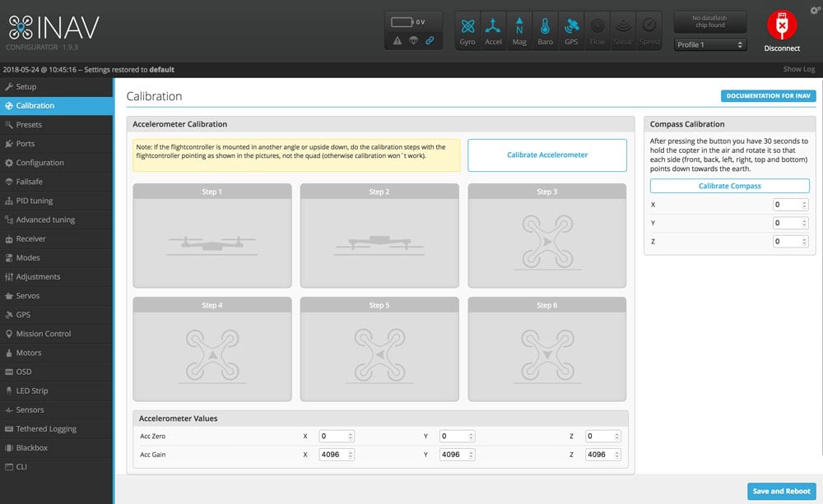The height and width of the screenshot is (504, 823).
Task: Switch to the Sensors tab
Action: pyautogui.click(x=56, y=409)
